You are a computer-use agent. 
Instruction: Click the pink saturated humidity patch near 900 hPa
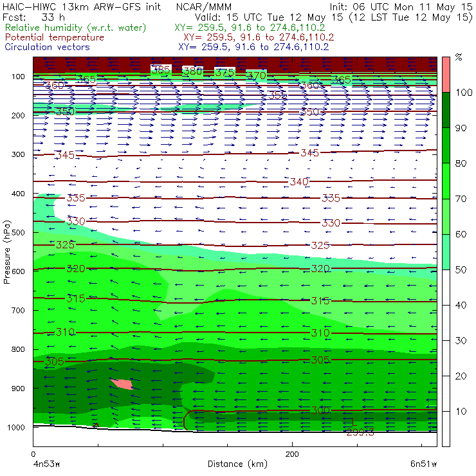122,384
